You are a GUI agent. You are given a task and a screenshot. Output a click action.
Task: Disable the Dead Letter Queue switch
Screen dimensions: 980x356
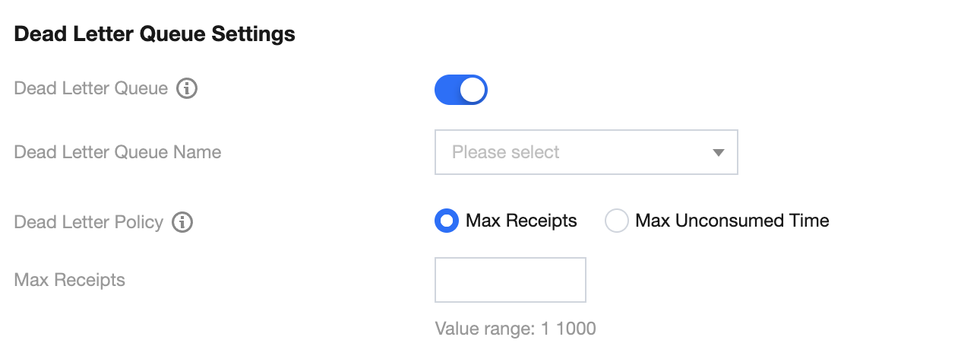pos(460,90)
